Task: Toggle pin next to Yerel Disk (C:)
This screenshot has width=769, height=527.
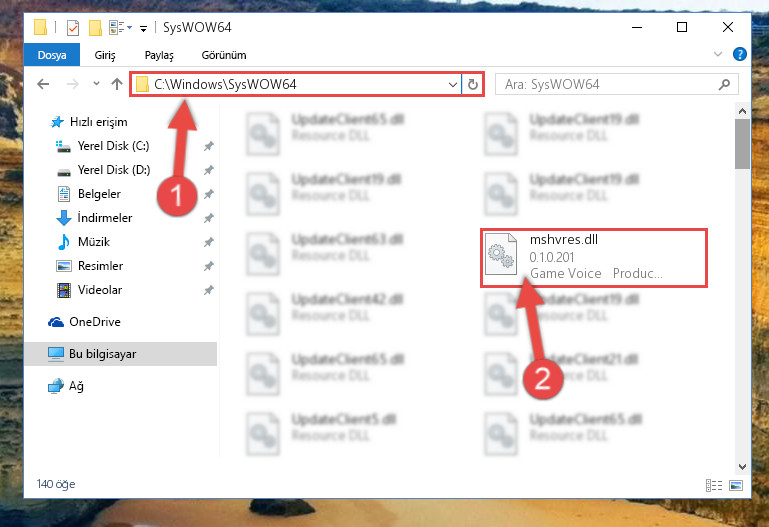Action: [209, 146]
